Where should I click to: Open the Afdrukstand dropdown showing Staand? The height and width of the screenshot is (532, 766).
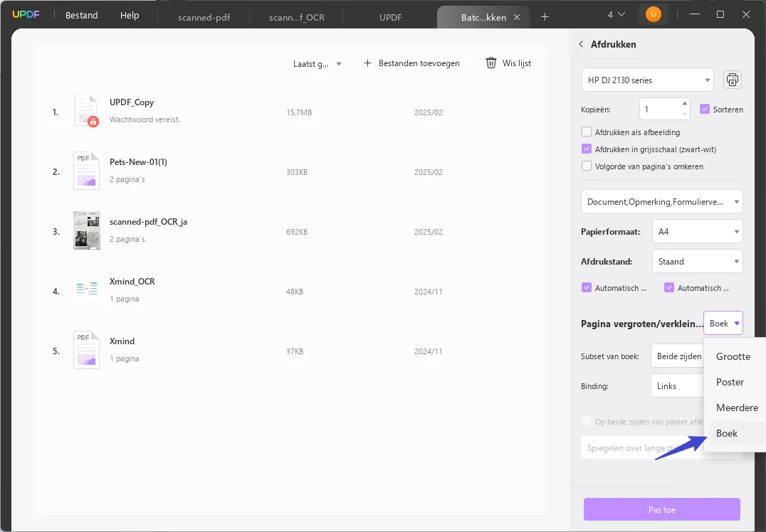[697, 261]
